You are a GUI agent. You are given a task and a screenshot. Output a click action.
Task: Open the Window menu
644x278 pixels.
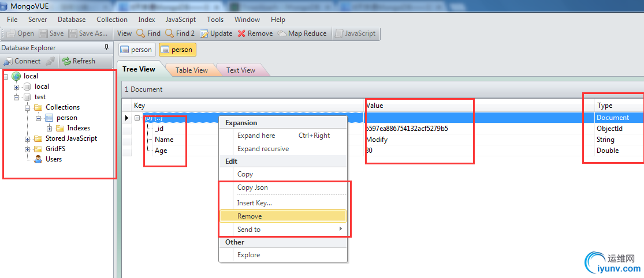click(x=247, y=19)
